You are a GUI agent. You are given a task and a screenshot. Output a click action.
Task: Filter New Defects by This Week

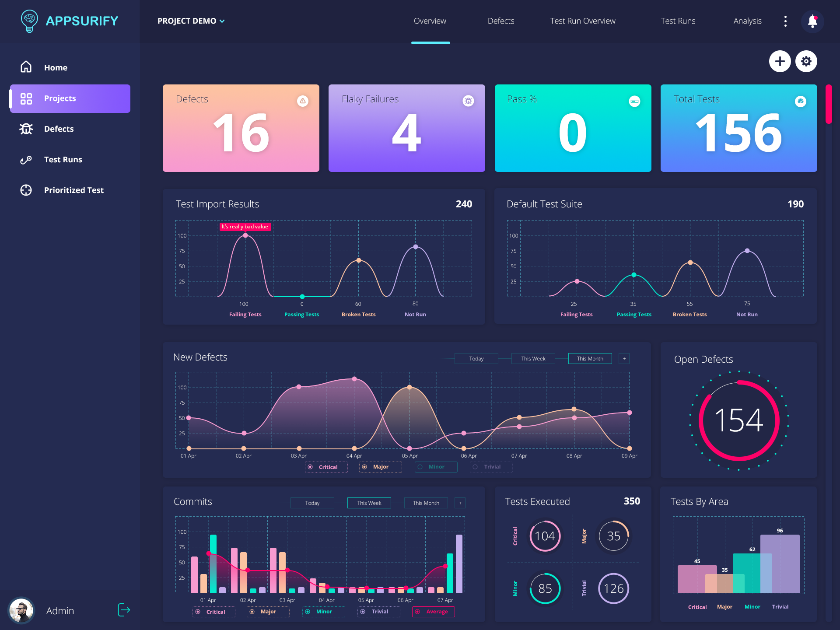click(533, 358)
